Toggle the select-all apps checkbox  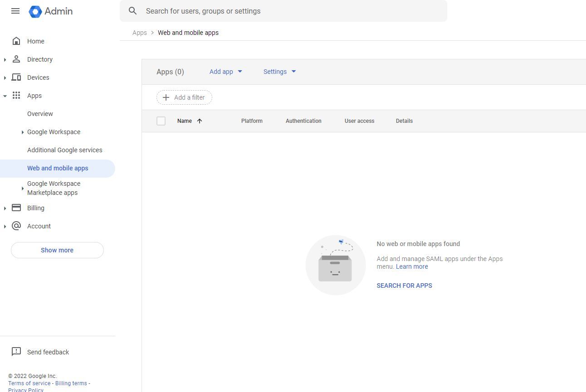(161, 121)
